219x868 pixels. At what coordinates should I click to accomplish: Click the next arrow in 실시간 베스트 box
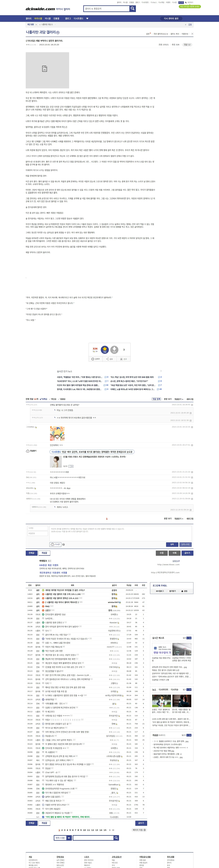[190, 638]
